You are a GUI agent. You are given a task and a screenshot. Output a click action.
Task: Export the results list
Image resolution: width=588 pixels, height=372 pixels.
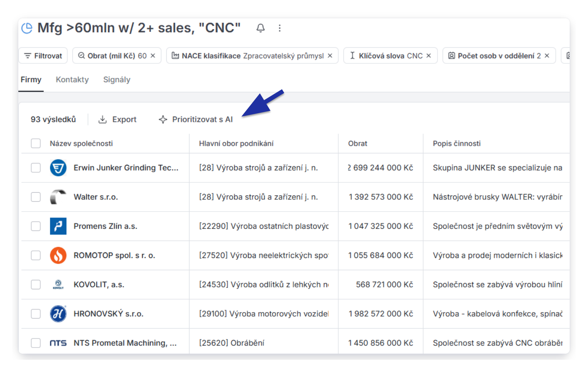click(x=117, y=119)
